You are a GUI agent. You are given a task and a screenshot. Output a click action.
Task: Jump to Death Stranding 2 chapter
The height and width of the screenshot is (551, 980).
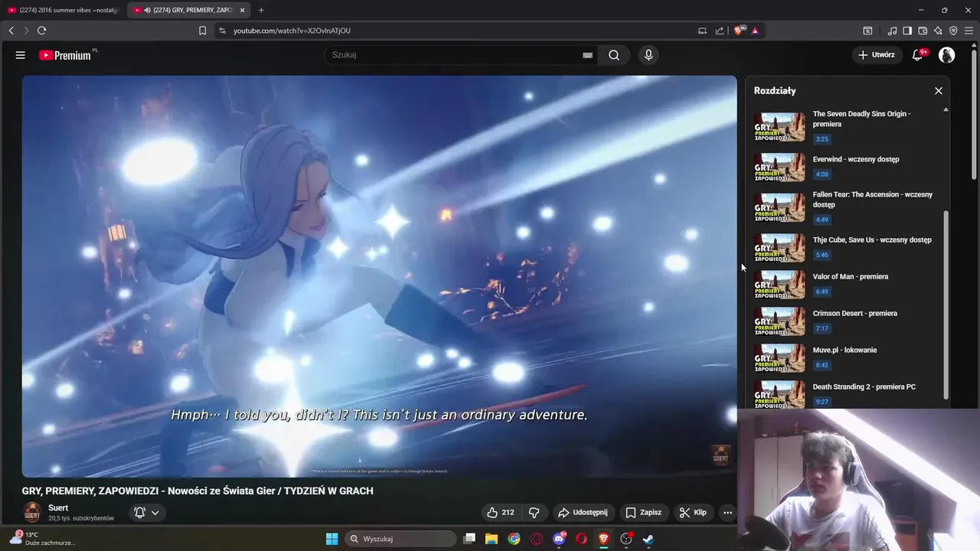(847, 393)
